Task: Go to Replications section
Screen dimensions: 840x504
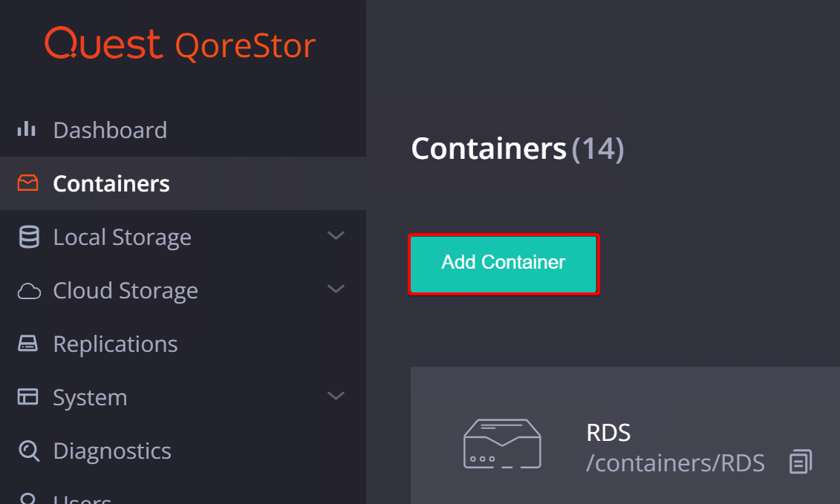Action: tap(115, 344)
